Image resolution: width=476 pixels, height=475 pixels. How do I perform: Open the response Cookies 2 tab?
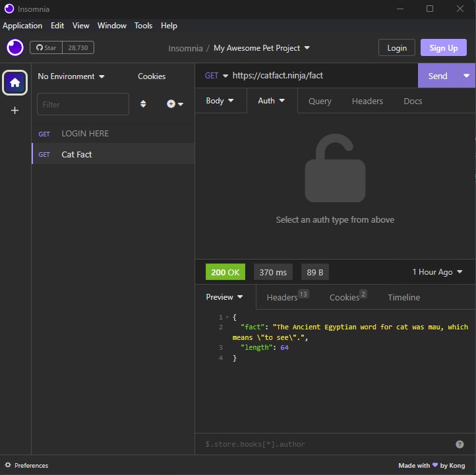pyautogui.click(x=348, y=297)
